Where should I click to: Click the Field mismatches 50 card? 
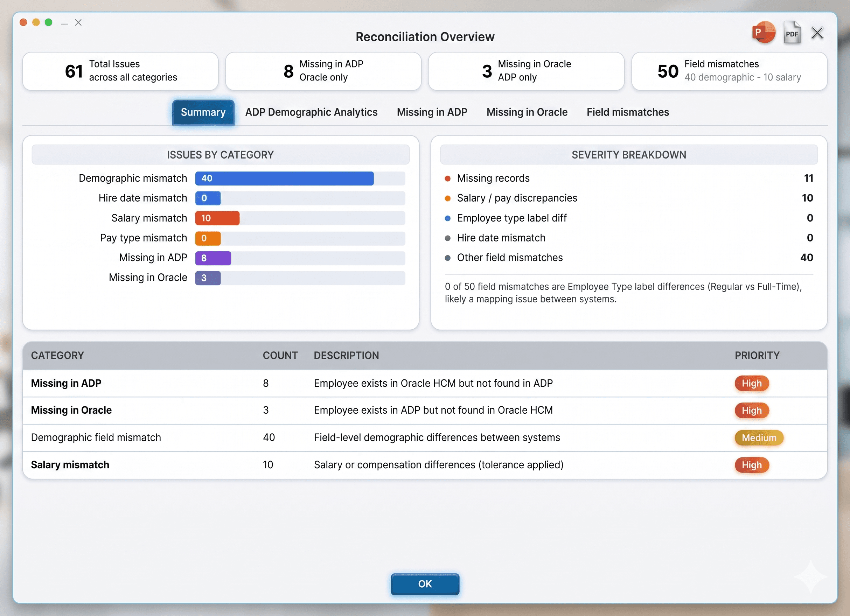pyautogui.click(x=729, y=71)
